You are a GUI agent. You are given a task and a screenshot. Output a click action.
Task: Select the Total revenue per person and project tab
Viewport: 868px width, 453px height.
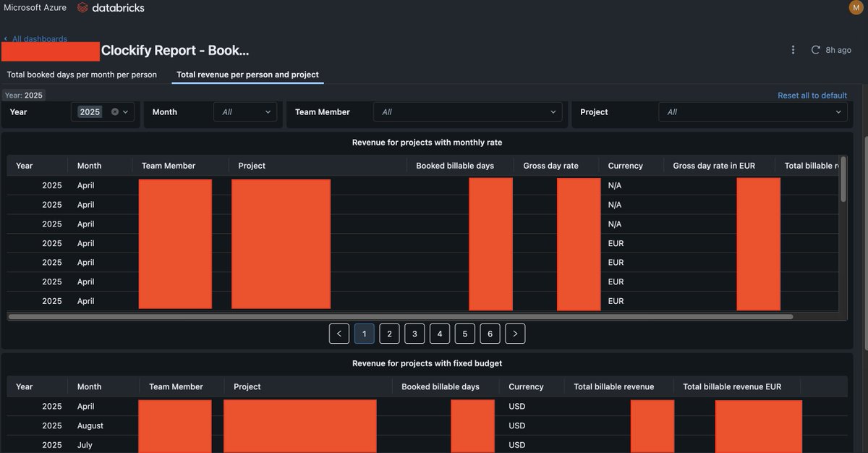246,74
